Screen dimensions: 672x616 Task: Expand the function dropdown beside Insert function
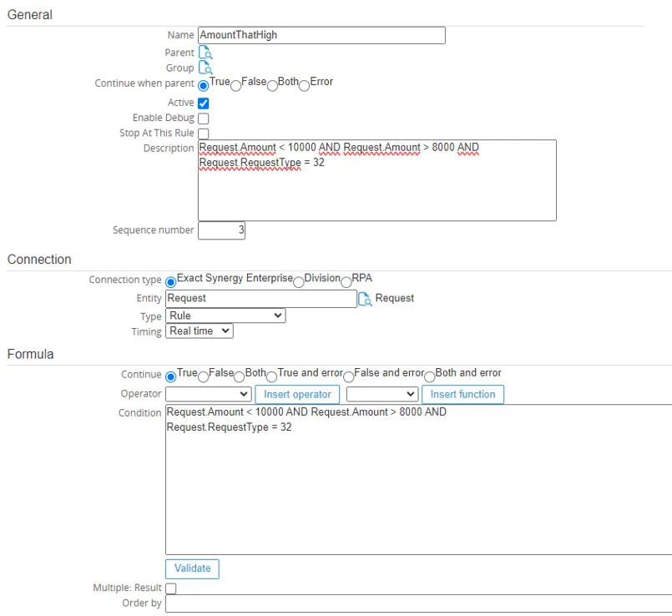pos(381,394)
